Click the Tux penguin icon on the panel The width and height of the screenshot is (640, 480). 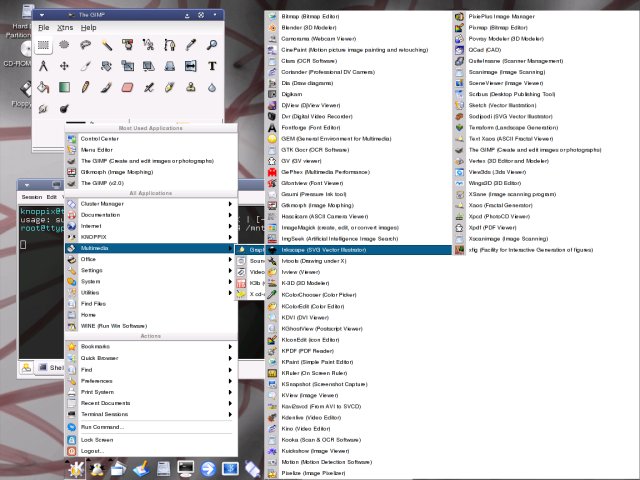point(97,469)
